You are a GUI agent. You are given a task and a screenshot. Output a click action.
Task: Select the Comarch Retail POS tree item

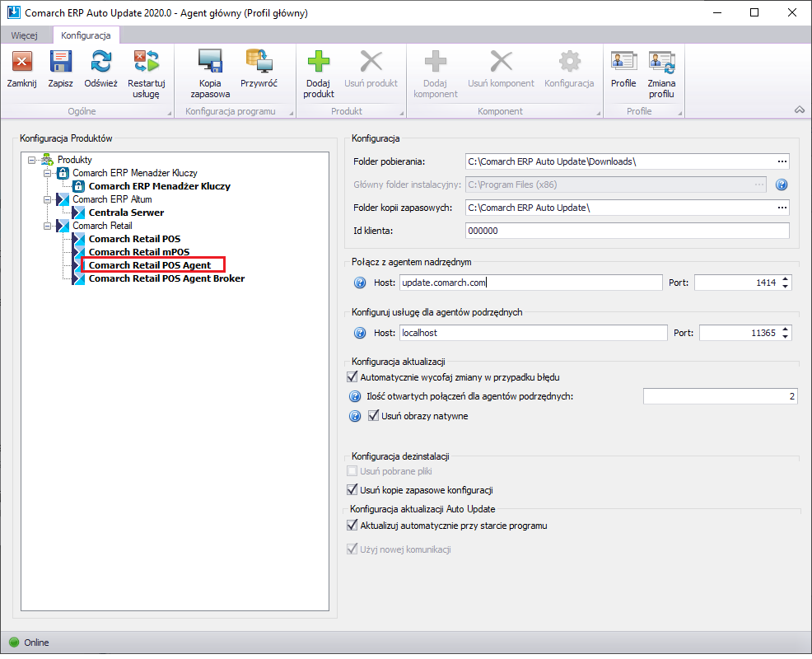[134, 239]
